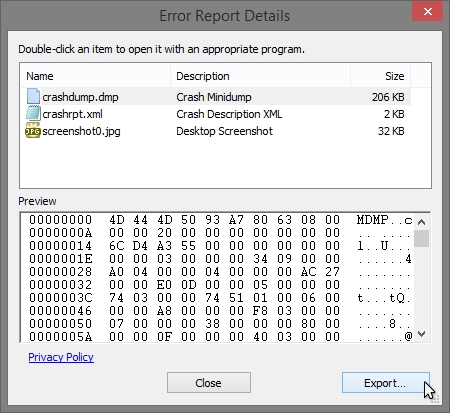Click the preview scrollbar thumb

[x=421, y=238]
